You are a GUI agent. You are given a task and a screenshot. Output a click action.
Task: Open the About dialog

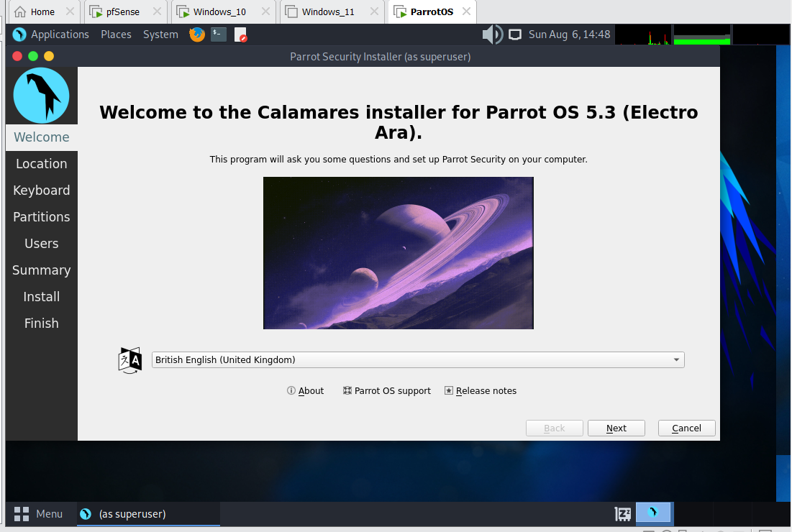tap(306, 390)
